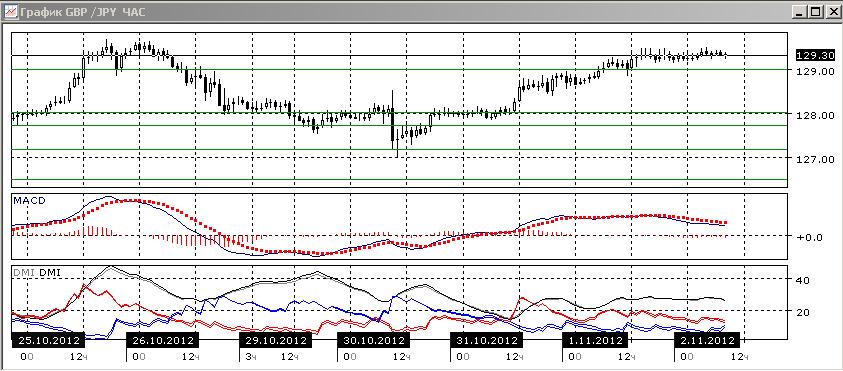Image resolution: width=843 pixels, height=371 pixels.
Task: Click the '3ч' time label under 29.10.2012
Action: (250, 356)
